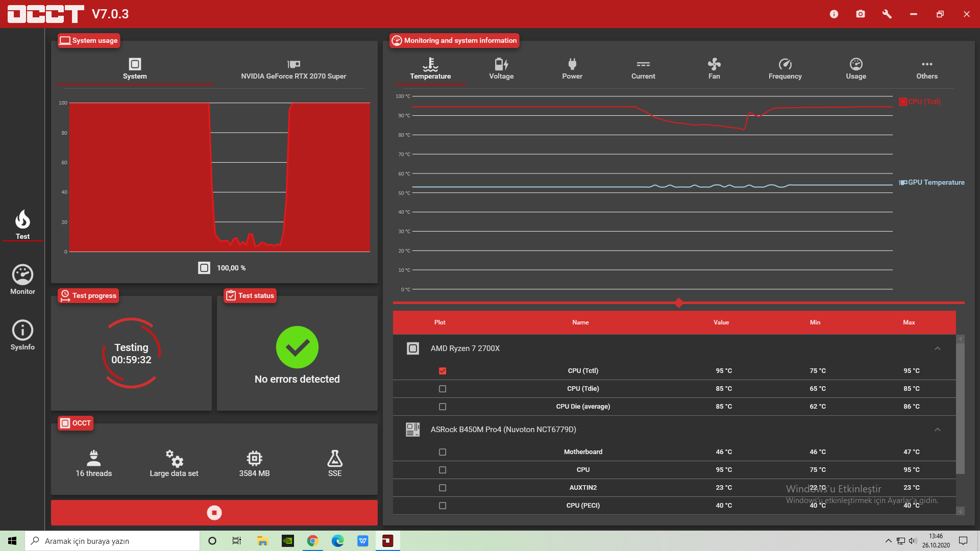Switch to Current monitoring tab
Image resolution: width=980 pixels, height=551 pixels.
coord(643,69)
